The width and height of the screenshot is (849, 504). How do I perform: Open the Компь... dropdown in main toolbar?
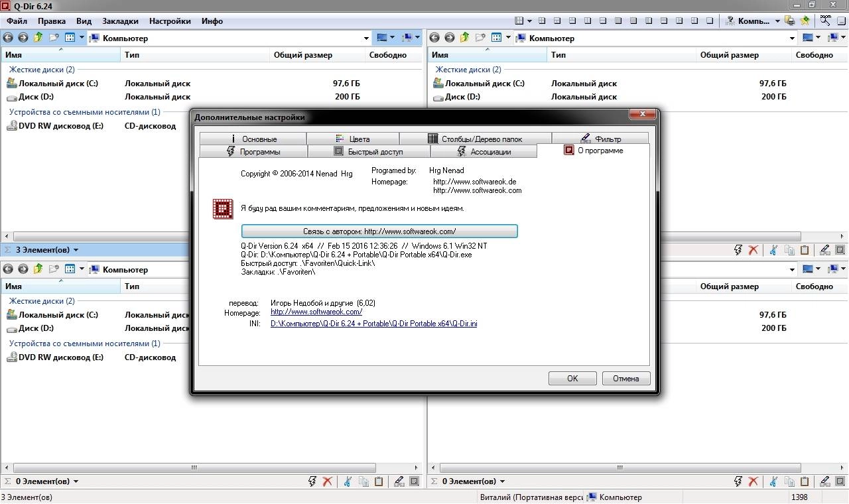tap(777, 21)
